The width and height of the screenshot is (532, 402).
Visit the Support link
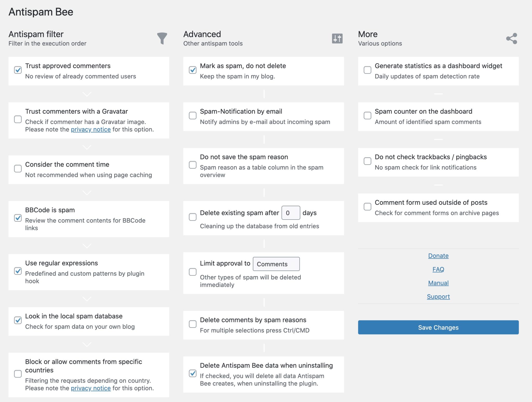point(438,296)
